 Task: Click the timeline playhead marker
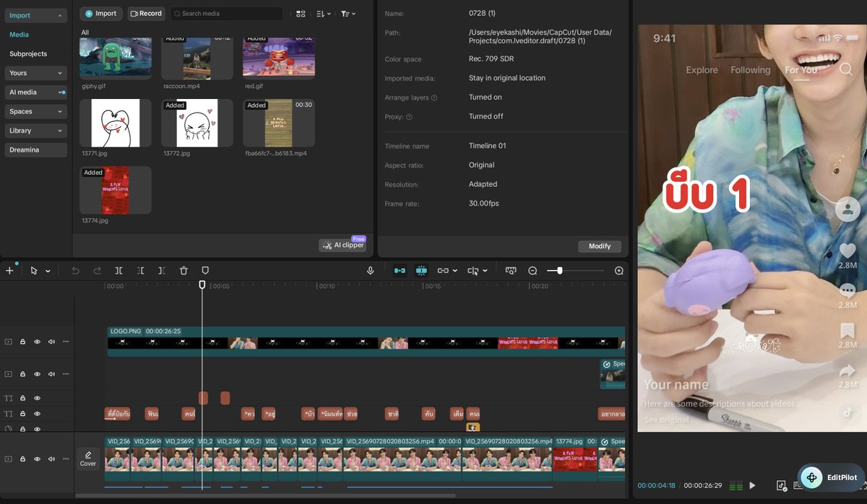tap(202, 285)
